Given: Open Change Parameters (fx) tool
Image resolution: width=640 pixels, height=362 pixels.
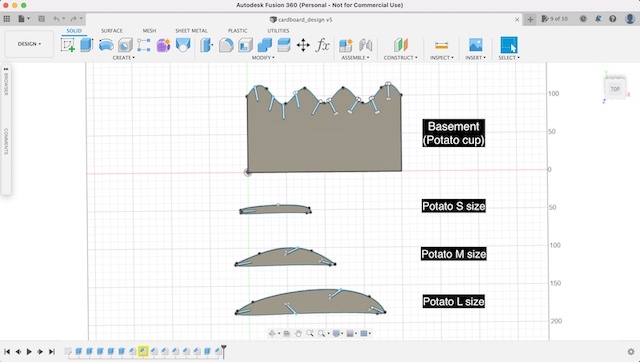Looking at the screenshot, I should point(322,45).
